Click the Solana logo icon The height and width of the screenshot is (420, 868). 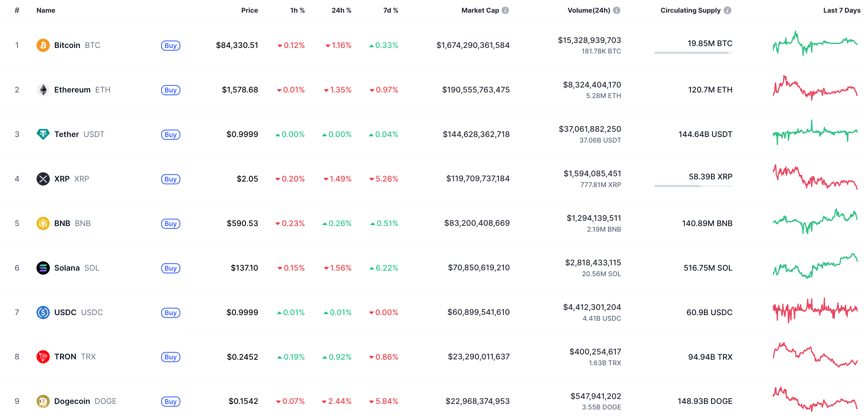pyautogui.click(x=43, y=268)
